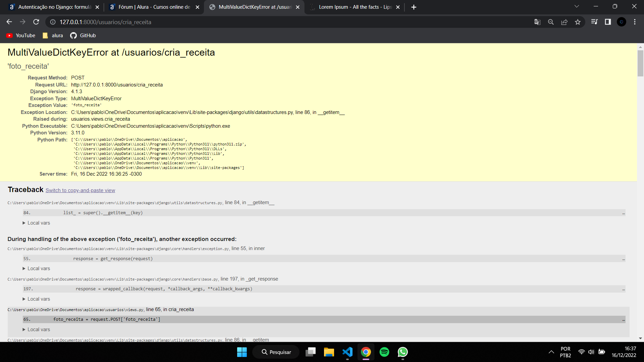Viewport: 644px width, 362px height.
Task: Open Task View on the taskbar
Action: click(311, 352)
